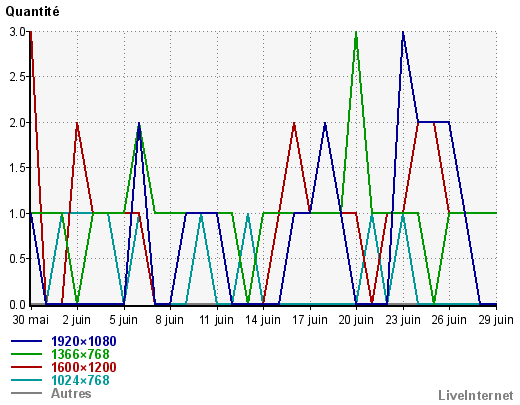The height and width of the screenshot is (405, 520).
Task: Click the 29 juin date label
Action: (x=496, y=320)
